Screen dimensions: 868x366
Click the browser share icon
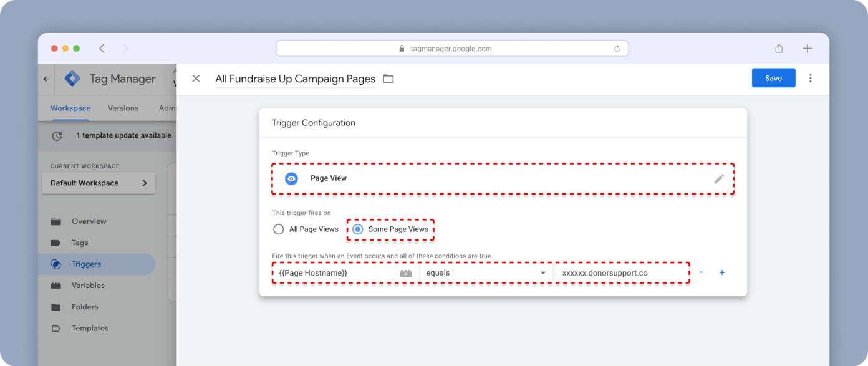[x=779, y=49]
